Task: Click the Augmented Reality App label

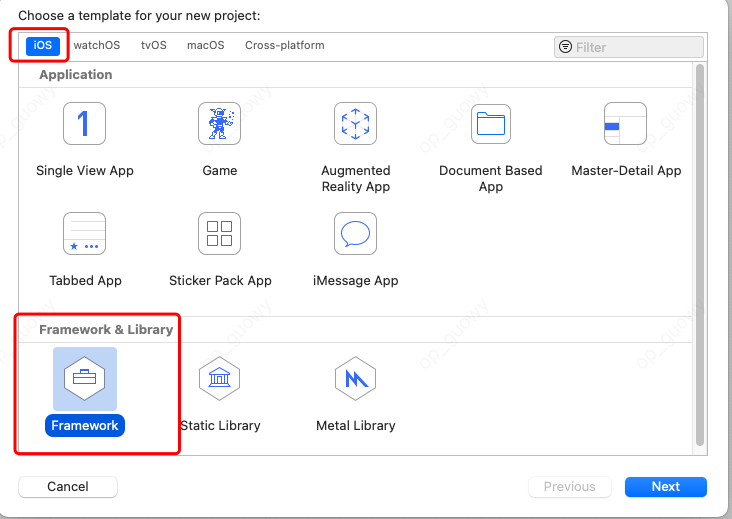Action: pyautogui.click(x=355, y=179)
